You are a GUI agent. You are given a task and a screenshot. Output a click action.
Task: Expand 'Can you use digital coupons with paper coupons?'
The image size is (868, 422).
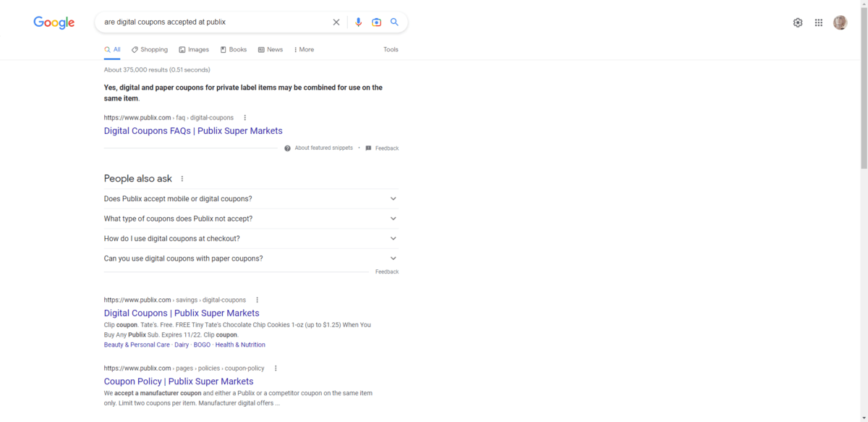[251, 258]
